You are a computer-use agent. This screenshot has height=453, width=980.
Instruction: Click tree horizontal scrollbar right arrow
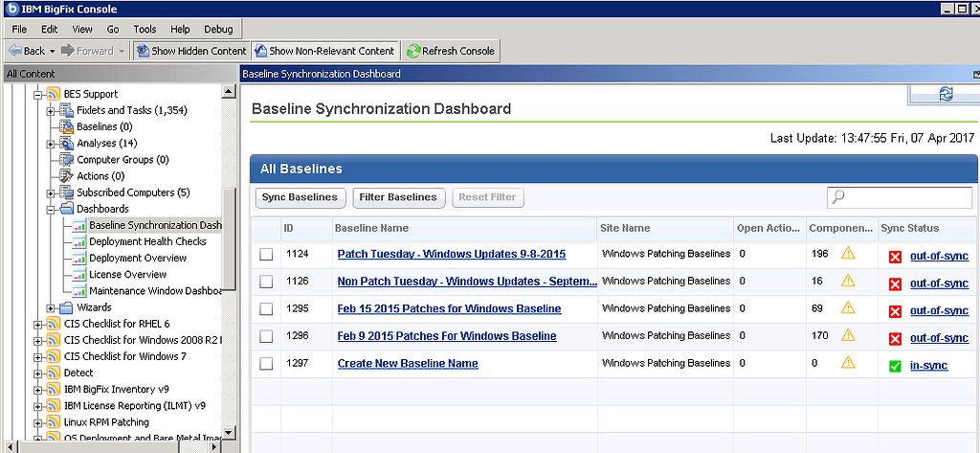pyautogui.click(x=216, y=446)
